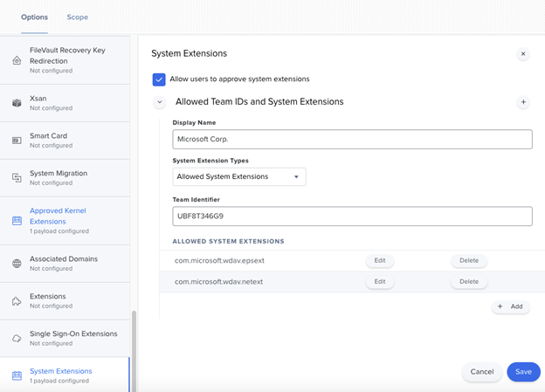Click the Extensions puzzle piece icon

click(17, 301)
